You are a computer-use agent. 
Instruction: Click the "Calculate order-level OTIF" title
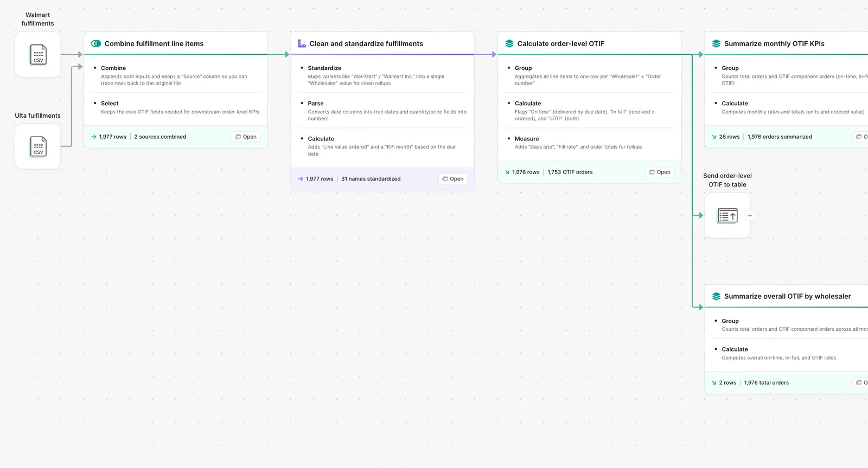[561, 44]
